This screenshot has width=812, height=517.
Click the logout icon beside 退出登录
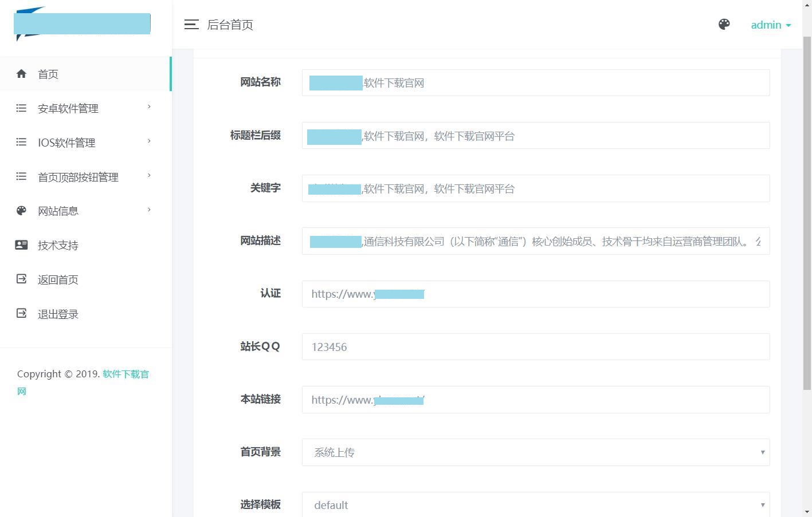tap(21, 314)
